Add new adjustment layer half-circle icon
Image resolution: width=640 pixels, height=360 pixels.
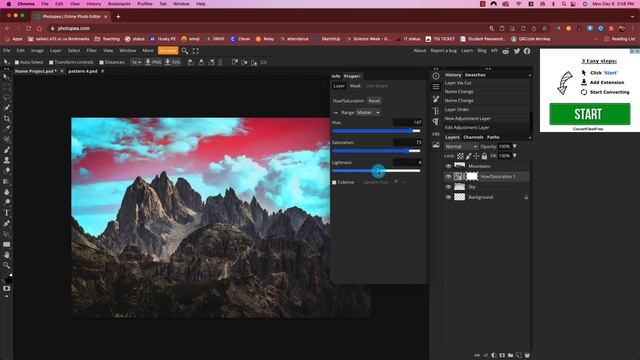[x=494, y=356]
